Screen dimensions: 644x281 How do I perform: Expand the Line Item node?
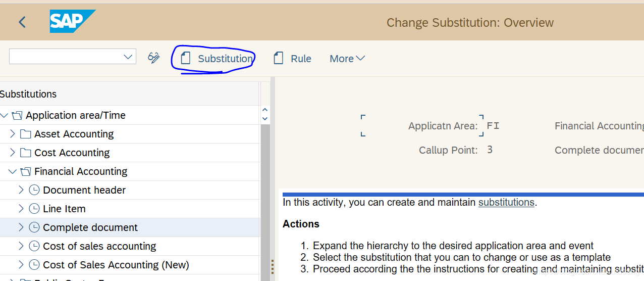tap(21, 209)
